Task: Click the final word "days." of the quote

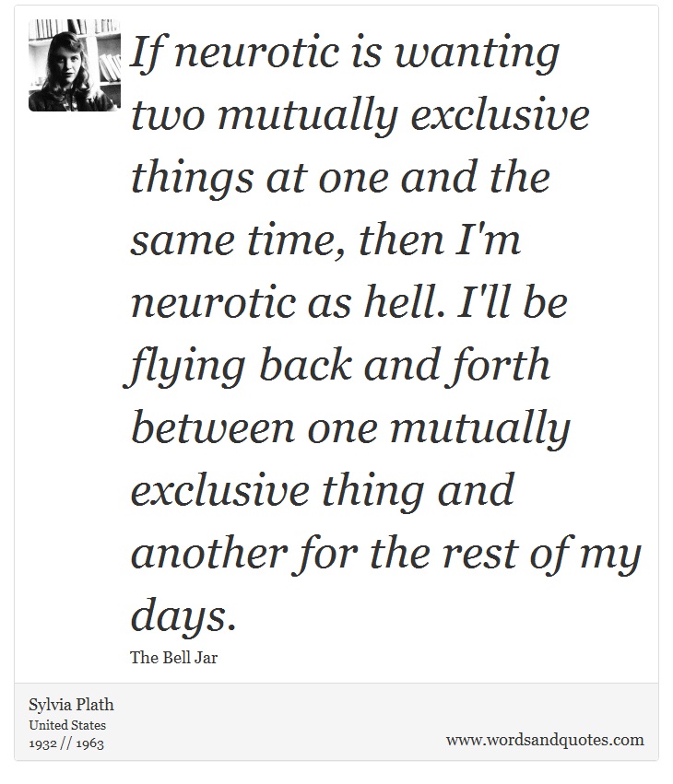Action: coord(183,617)
